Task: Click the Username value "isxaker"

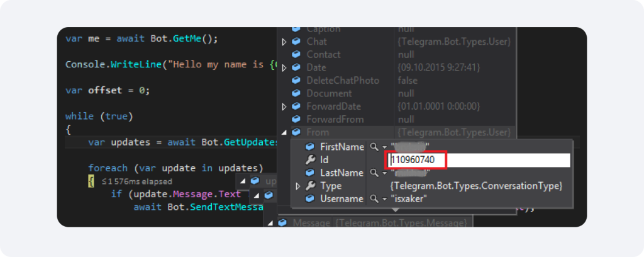Action: (408, 199)
